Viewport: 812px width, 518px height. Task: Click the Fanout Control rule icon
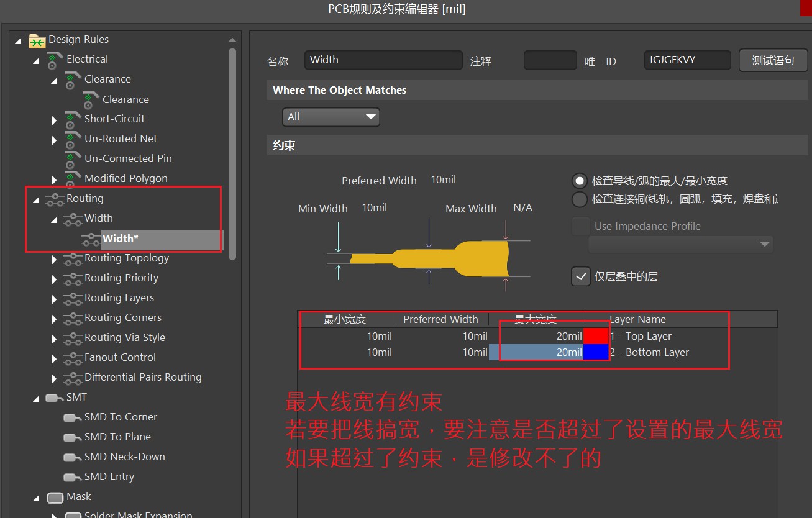pos(73,357)
